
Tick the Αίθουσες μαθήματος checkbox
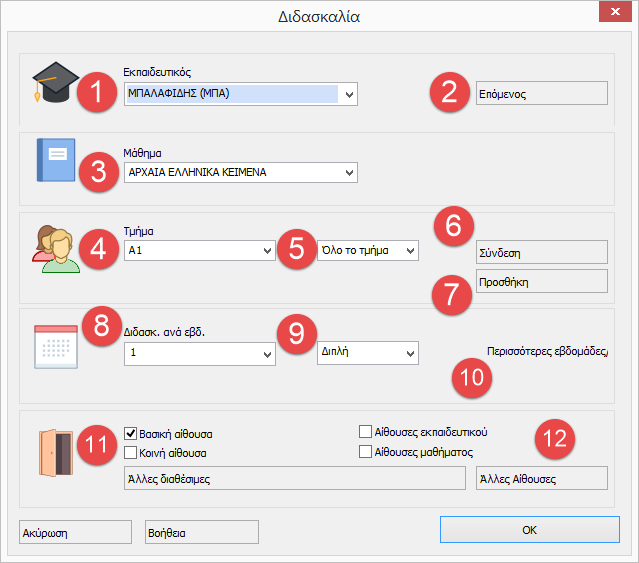click(366, 452)
